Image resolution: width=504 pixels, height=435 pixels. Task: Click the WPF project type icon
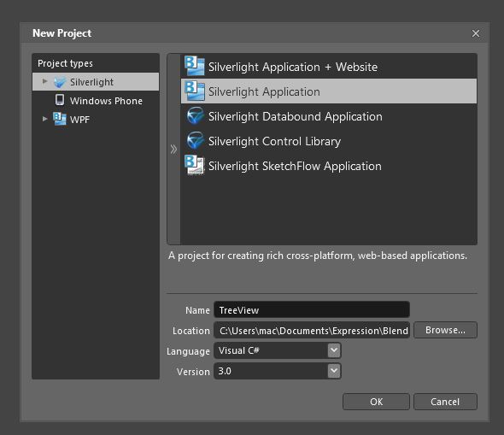tap(60, 119)
